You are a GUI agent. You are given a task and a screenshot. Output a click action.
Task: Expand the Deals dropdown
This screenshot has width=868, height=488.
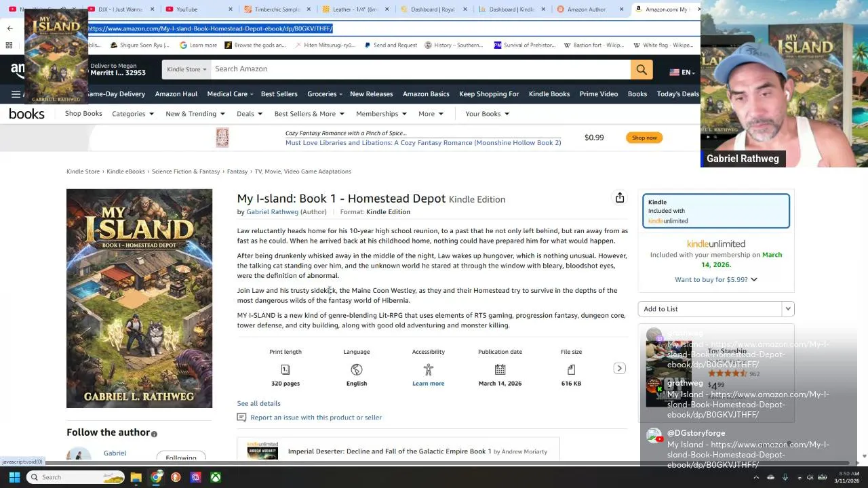click(250, 114)
